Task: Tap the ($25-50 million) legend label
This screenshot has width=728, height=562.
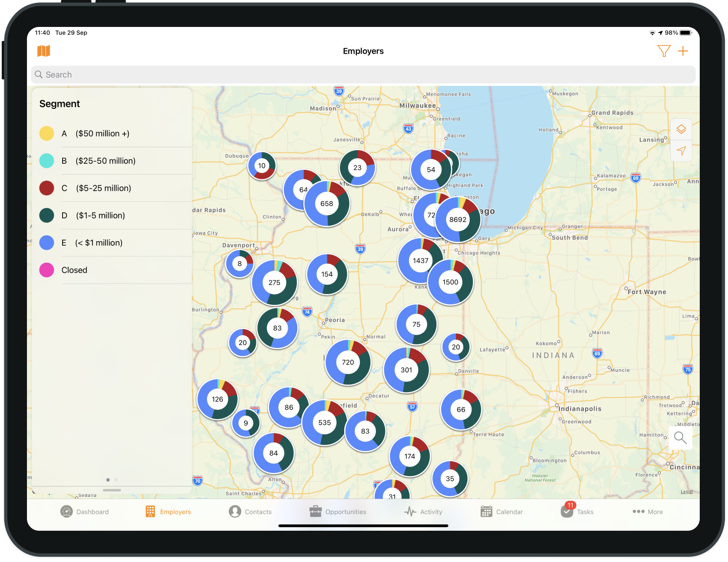Action: [106, 161]
